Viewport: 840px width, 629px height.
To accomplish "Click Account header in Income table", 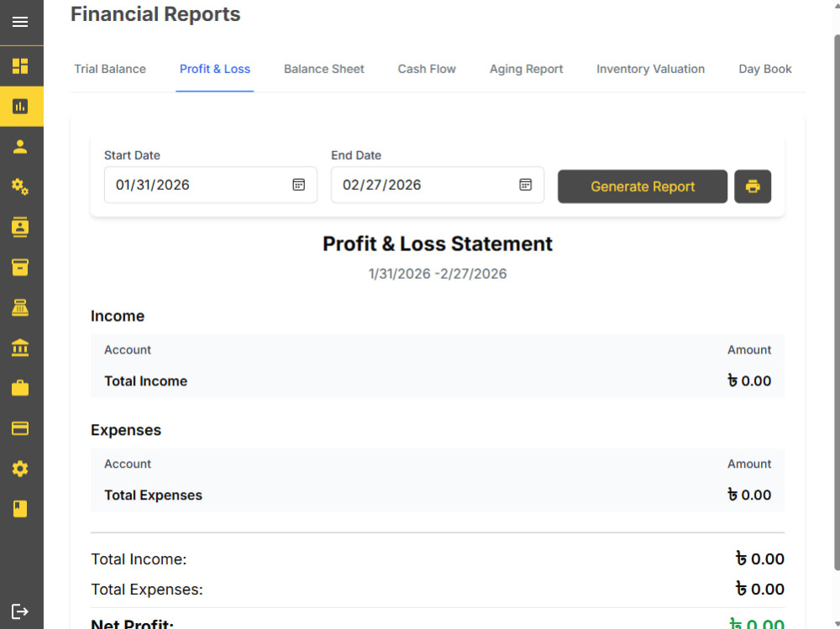I will click(128, 350).
